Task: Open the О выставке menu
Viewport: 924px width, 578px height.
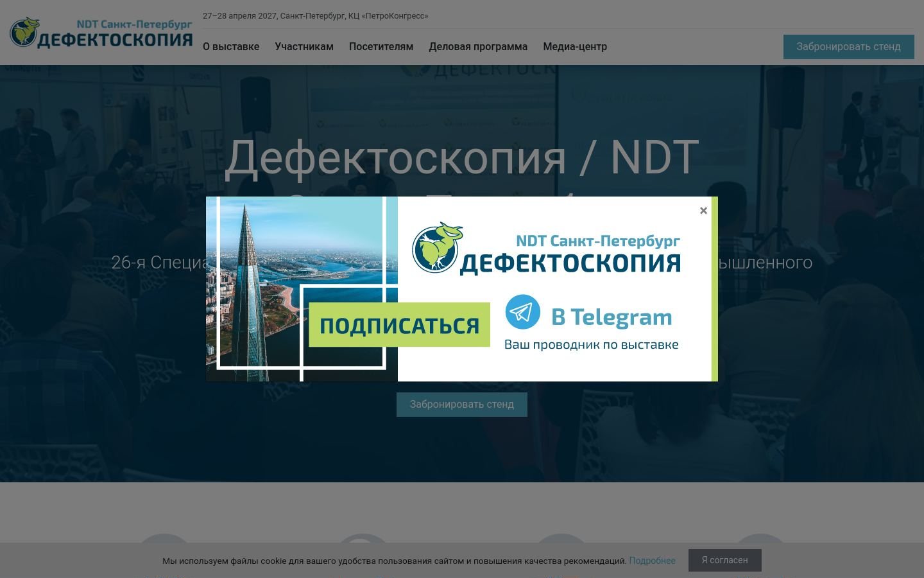Action: pos(231,46)
